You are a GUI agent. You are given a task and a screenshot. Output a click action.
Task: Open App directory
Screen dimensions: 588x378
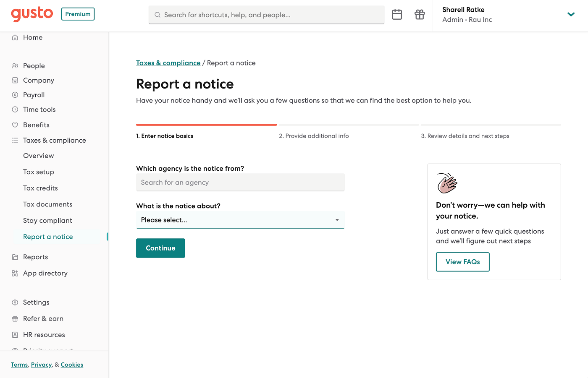pos(45,273)
